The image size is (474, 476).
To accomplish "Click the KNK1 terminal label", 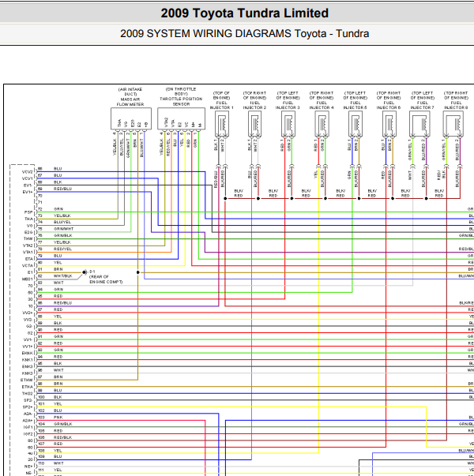I will (28, 360).
